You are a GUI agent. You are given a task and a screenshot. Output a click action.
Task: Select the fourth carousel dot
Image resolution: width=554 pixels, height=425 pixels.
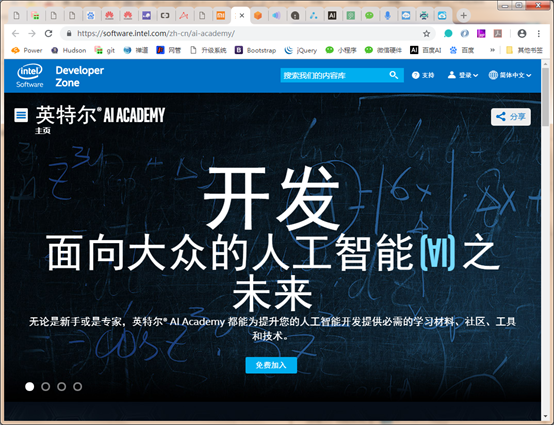78,386
